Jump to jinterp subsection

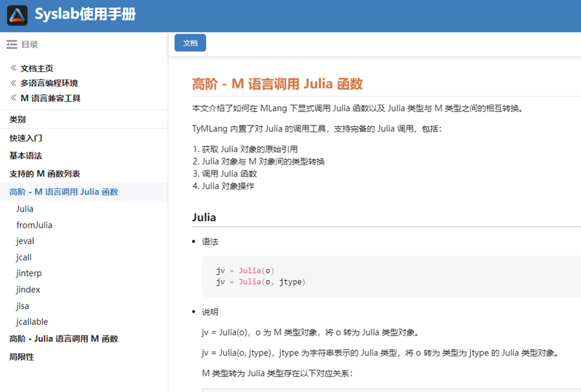[x=29, y=273]
